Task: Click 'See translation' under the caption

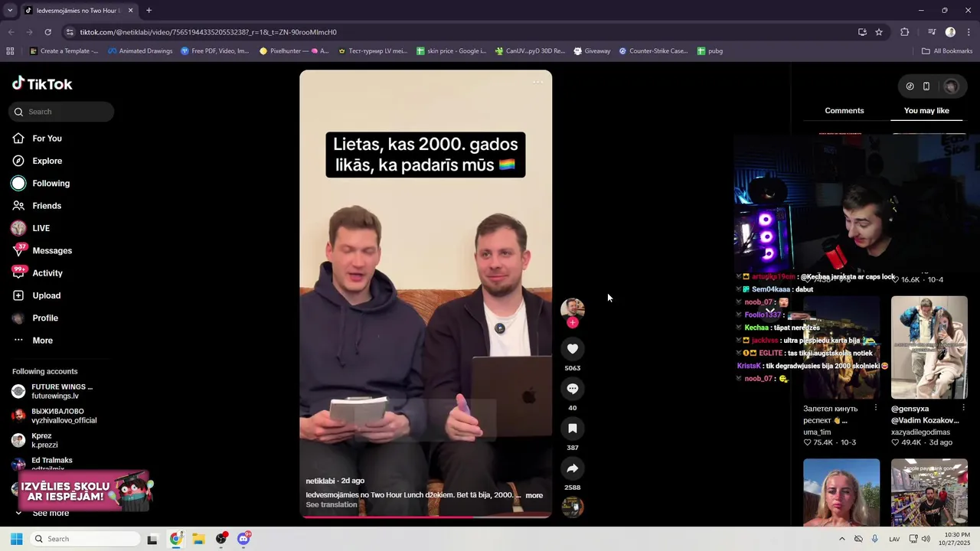Action: pos(332,505)
